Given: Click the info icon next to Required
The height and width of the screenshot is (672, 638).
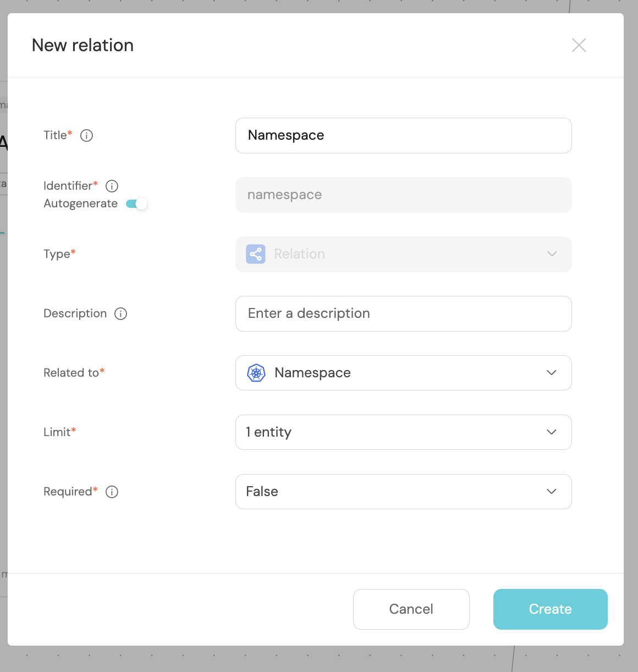Looking at the screenshot, I should click(x=112, y=492).
